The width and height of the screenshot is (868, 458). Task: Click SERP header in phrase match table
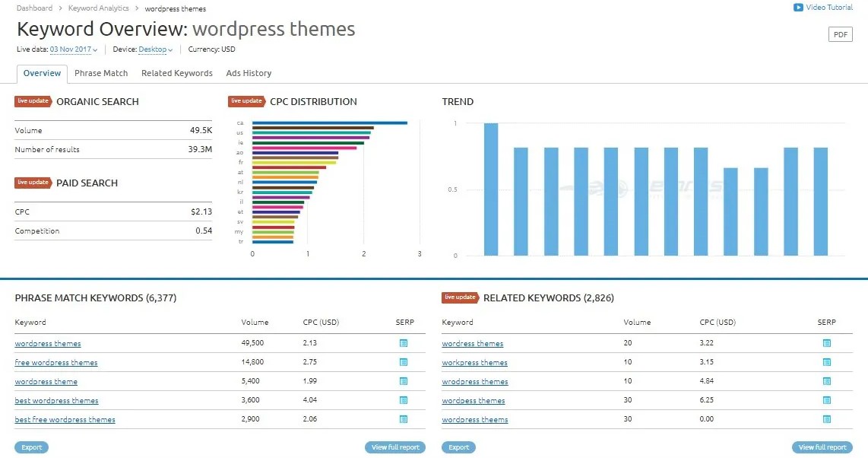[x=404, y=322]
